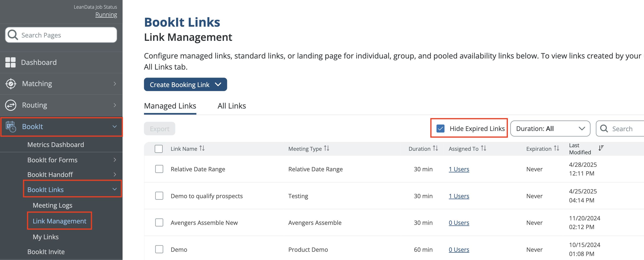Sort by Duration arrows icon
Image resolution: width=644 pixels, height=260 pixels.
coord(435,148)
